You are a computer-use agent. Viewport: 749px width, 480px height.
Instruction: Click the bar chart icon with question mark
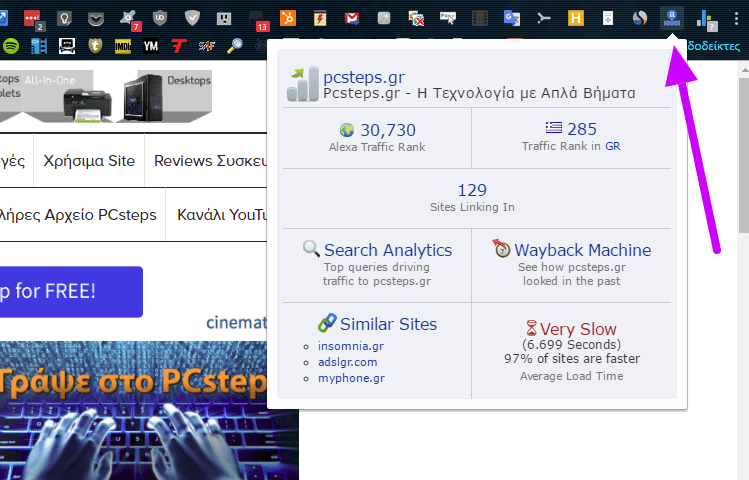coord(706,20)
